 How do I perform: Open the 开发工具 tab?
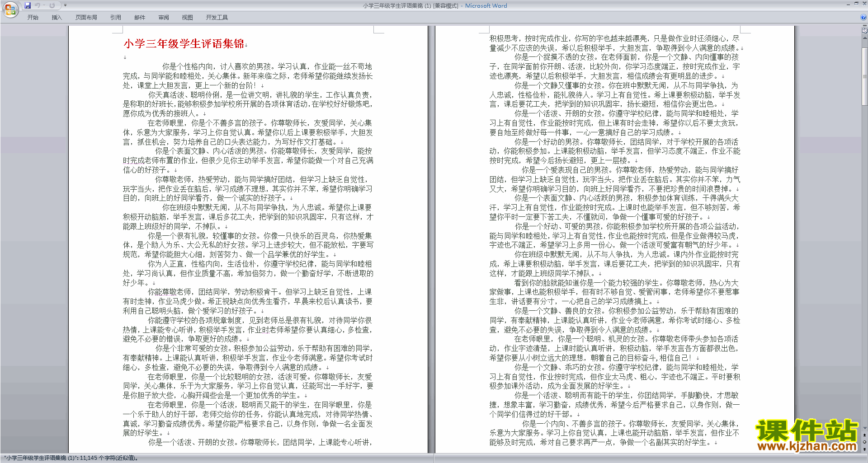pyautogui.click(x=217, y=18)
